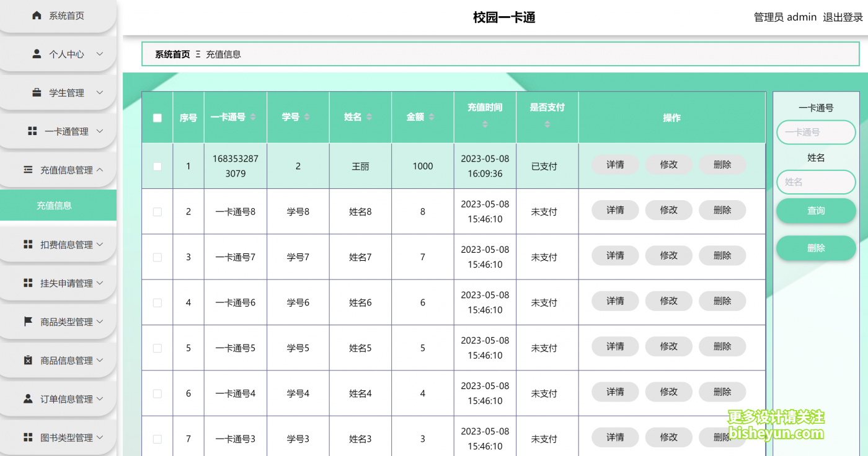
Task: Click 退出登录 to log out
Action: point(843,17)
